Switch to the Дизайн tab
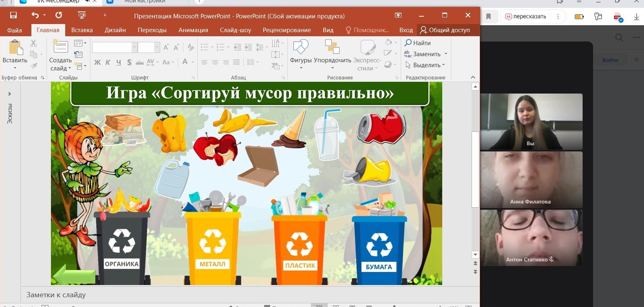The image size is (644, 307). click(x=115, y=30)
